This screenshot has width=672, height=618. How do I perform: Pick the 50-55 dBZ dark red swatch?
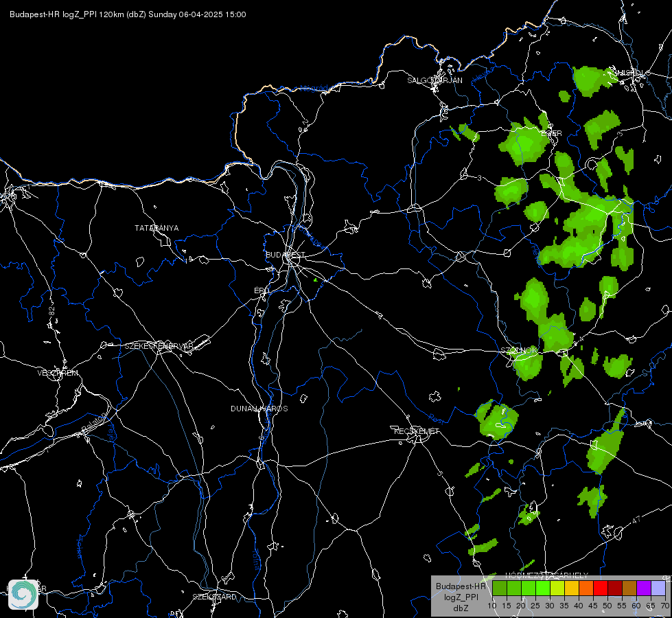(x=615, y=588)
